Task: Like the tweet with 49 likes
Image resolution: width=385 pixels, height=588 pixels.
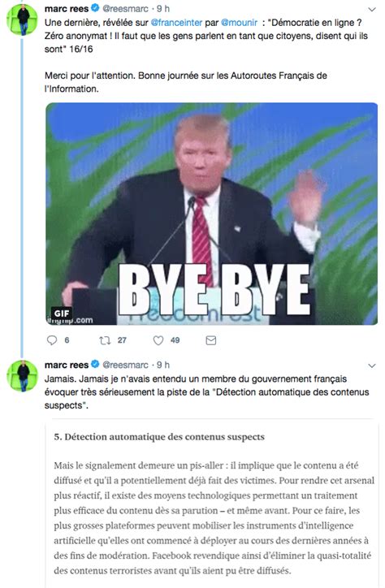Action: [158, 340]
